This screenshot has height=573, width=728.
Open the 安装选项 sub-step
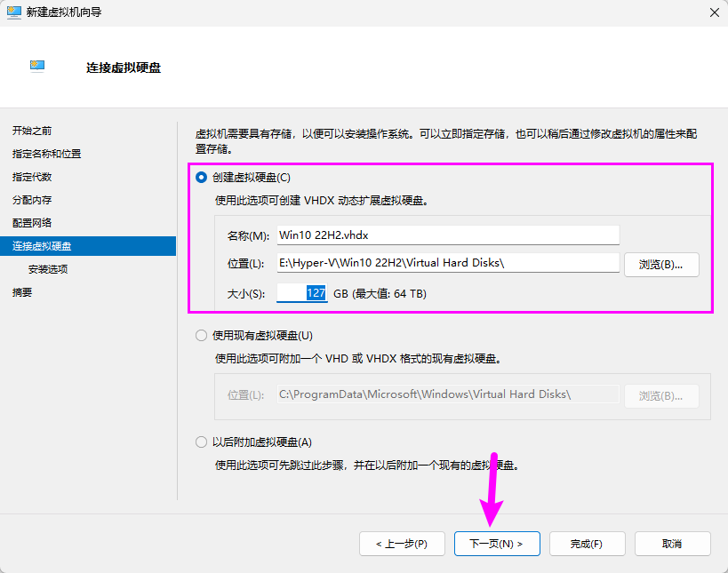click(48, 269)
